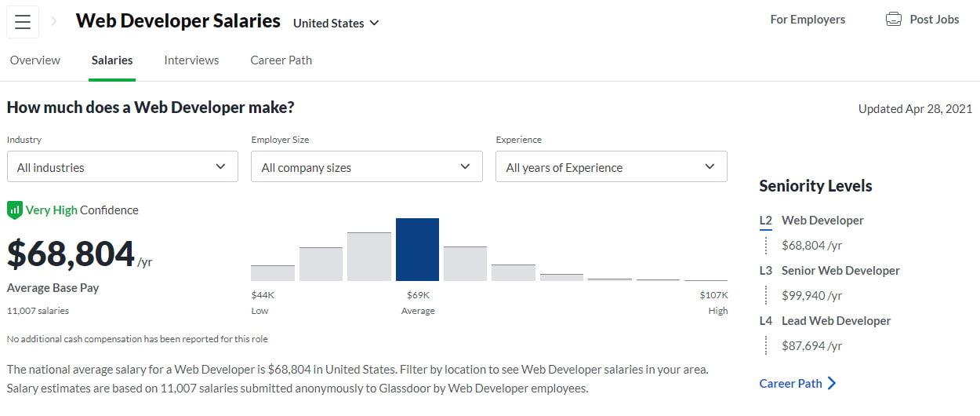Click the highlighted blue $69K average bar
The image size is (980, 416).
pyautogui.click(x=417, y=250)
